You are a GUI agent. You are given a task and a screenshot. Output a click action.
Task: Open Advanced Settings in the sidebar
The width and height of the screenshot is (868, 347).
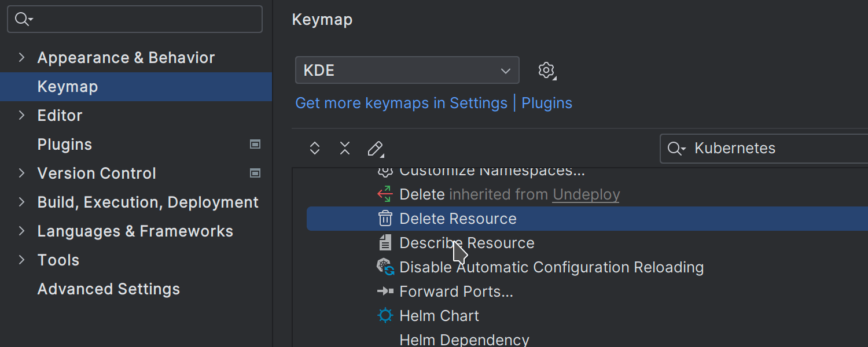click(109, 289)
